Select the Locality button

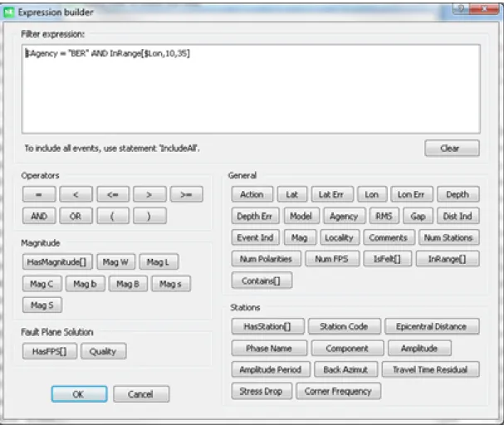[340, 237]
